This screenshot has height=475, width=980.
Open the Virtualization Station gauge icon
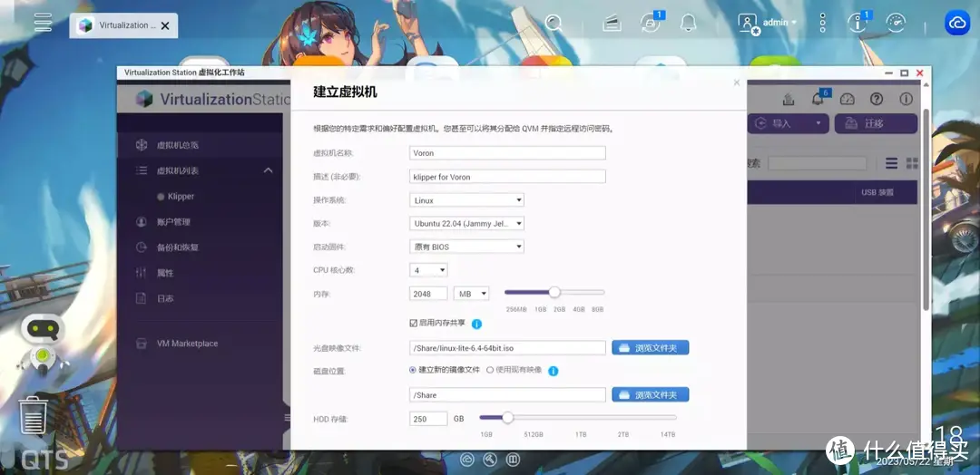(x=847, y=99)
